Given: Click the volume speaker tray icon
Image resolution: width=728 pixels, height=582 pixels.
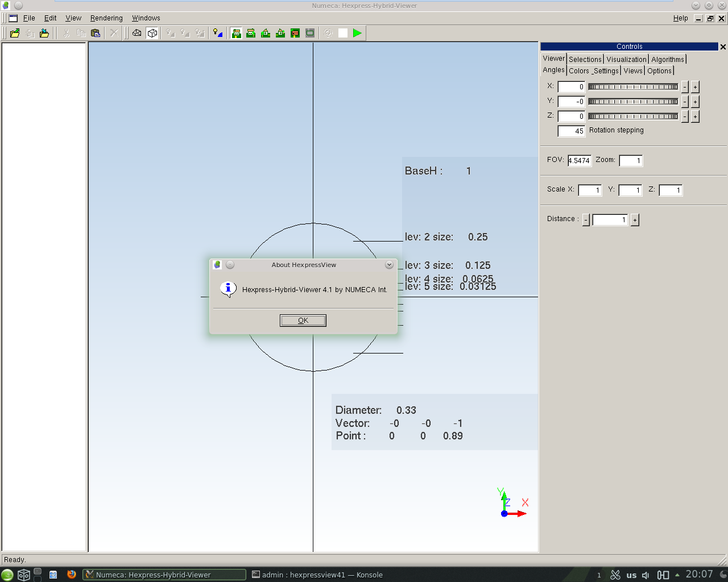Looking at the screenshot, I should (x=646, y=575).
